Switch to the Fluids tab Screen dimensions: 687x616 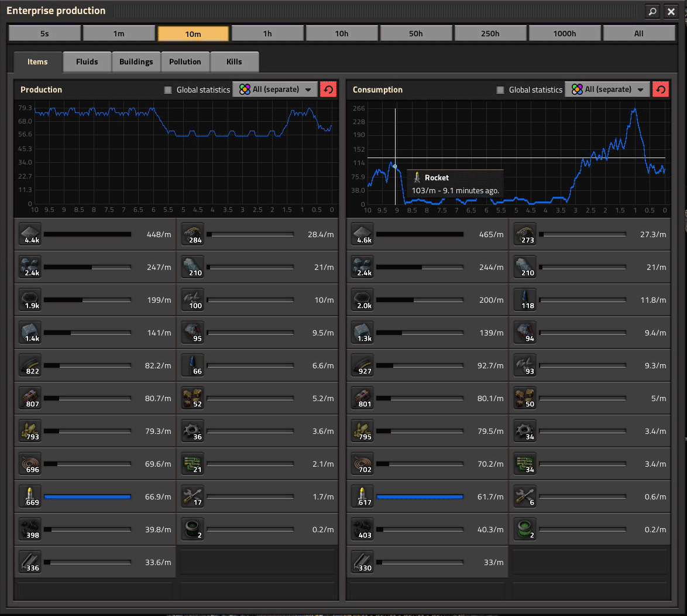pyautogui.click(x=87, y=61)
